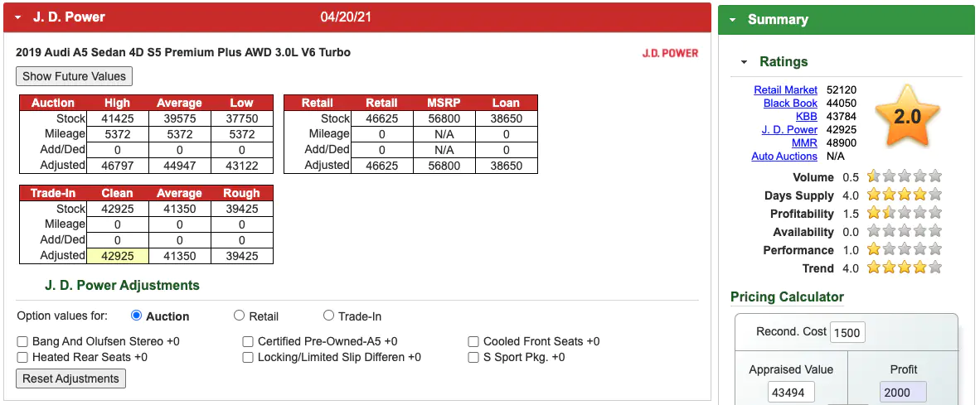Click the Profitability star rating
The height and width of the screenshot is (405, 980).
(904, 213)
